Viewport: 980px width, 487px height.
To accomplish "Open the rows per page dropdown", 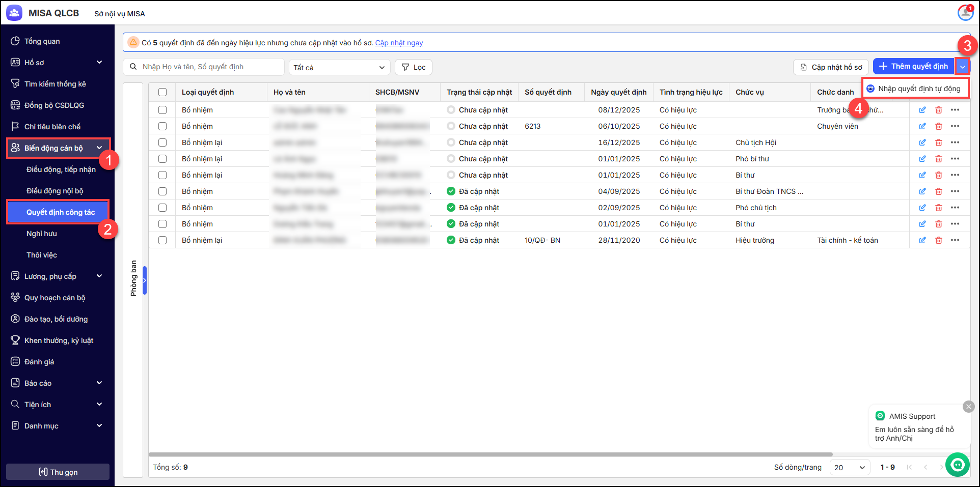I will click(x=850, y=467).
